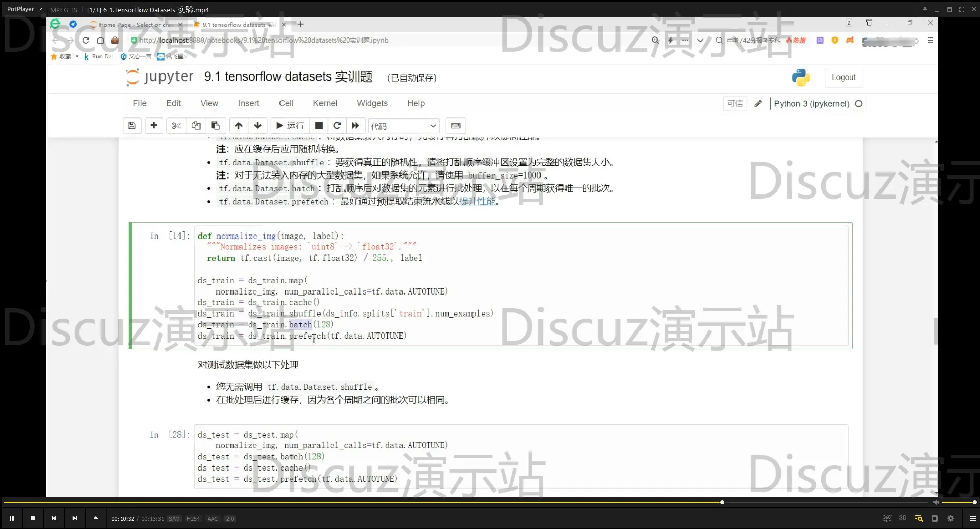Pause the video playback
This screenshot has width=980, height=529.
[11, 518]
